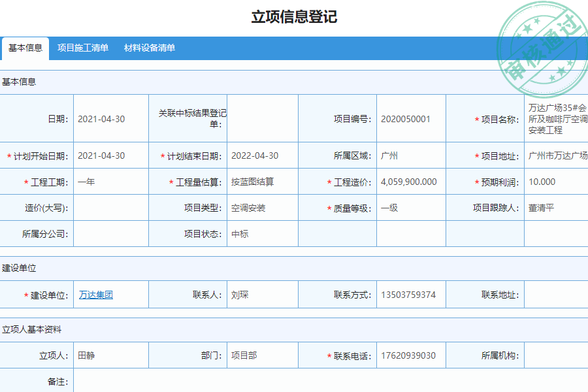The image size is (588, 392).
Task: Click the 工程量估算 field showing 按蓝图结算
Action: (x=261, y=182)
